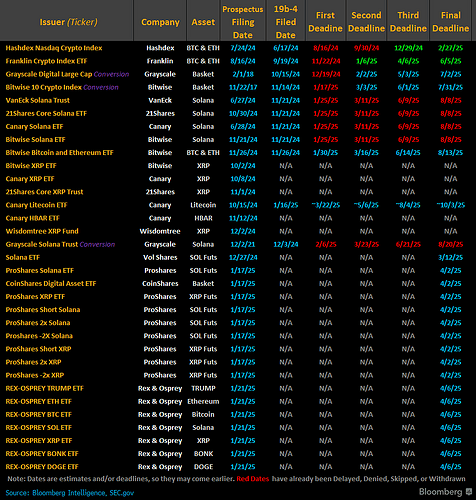Click the red 'Red Dates' note text
Screen dimensions: 476x500
tap(253, 479)
